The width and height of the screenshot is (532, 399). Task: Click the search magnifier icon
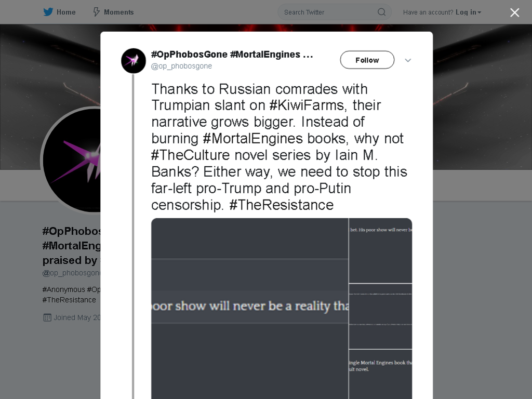pyautogui.click(x=382, y=12)
